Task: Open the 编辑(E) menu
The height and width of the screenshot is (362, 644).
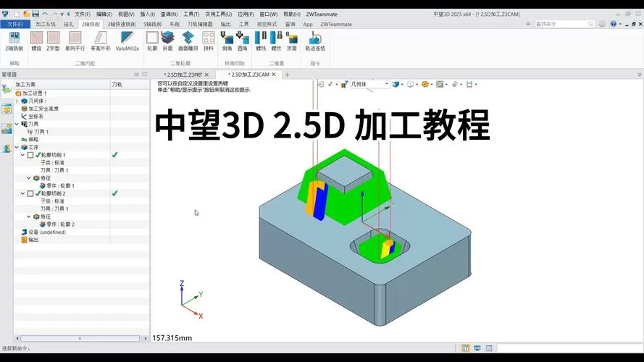Action: [104, 14]
